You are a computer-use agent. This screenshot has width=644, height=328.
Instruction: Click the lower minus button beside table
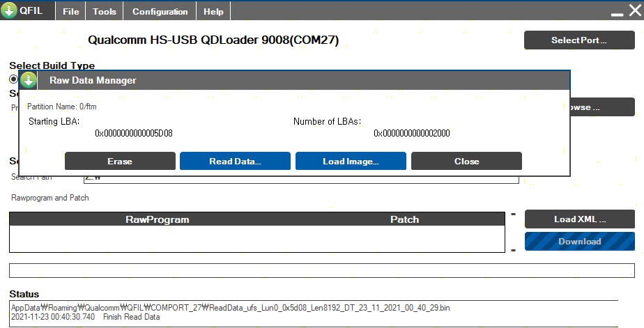point(513,250)
